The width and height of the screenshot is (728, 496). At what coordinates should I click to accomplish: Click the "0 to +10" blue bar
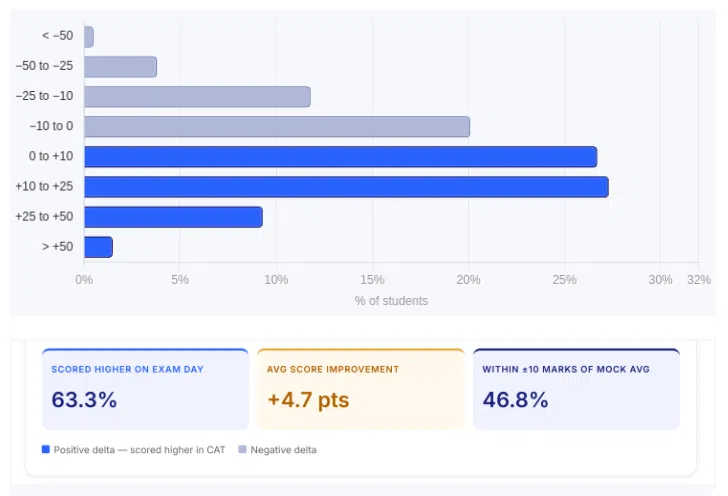[x=340, y=157]
